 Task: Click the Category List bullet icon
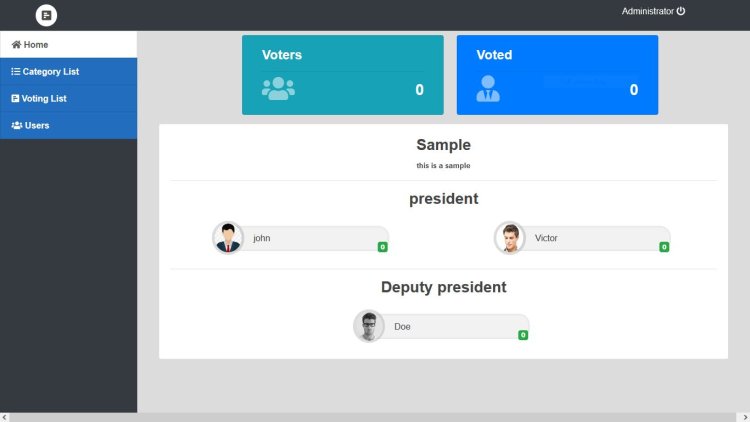point(16,72)
